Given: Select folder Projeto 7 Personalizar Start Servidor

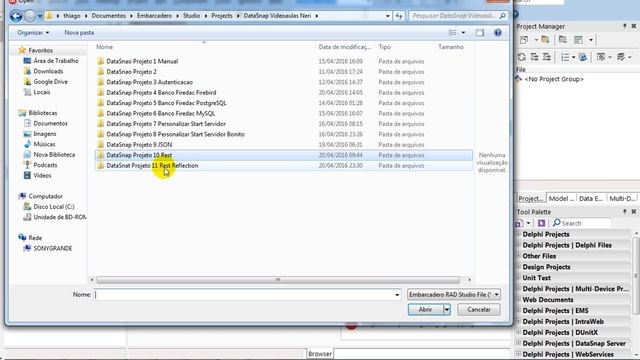Looking at the screenshot, I should coord(166,124).
